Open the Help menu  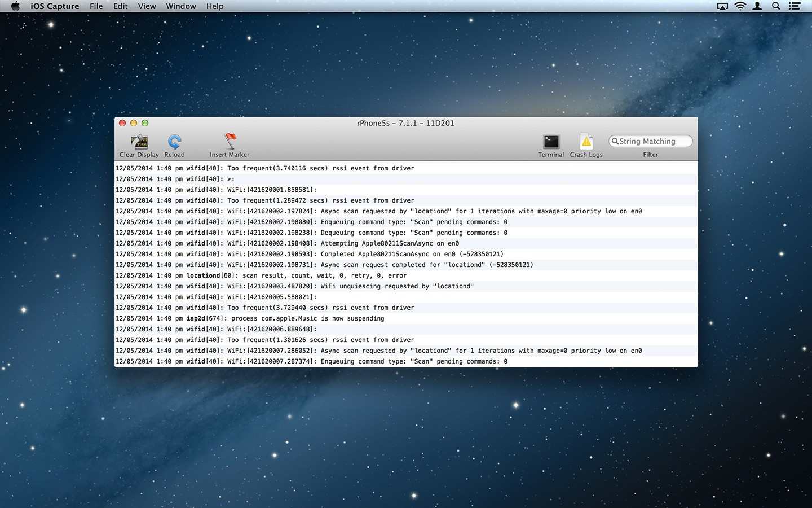(215, 6)
